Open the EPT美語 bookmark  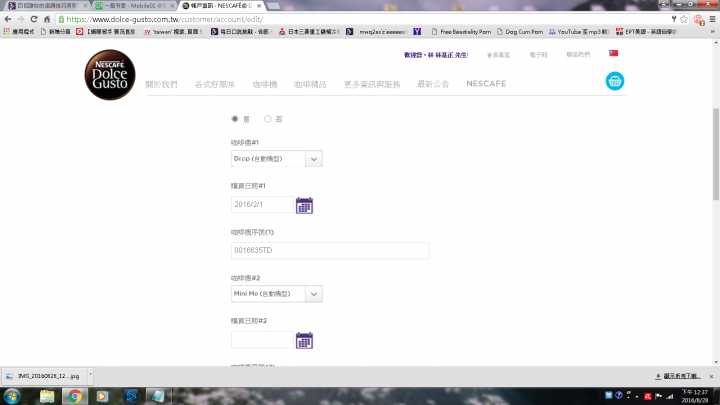click(647, 32)
